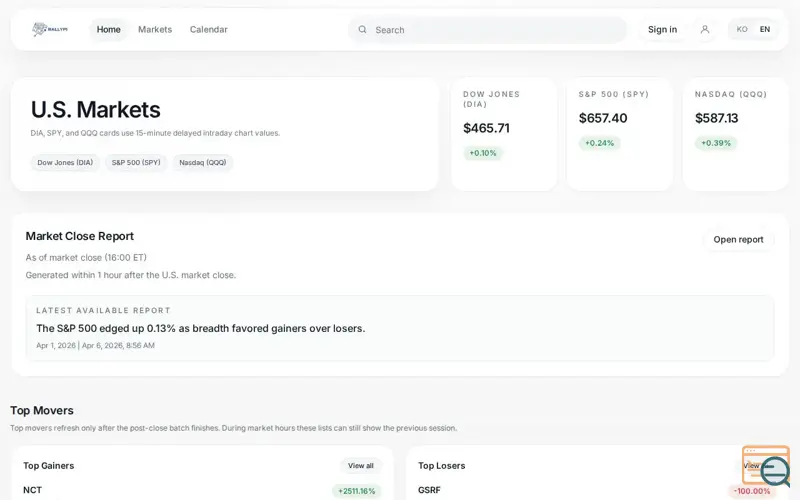Click the Rallyr logo in the header

(49, 29)
